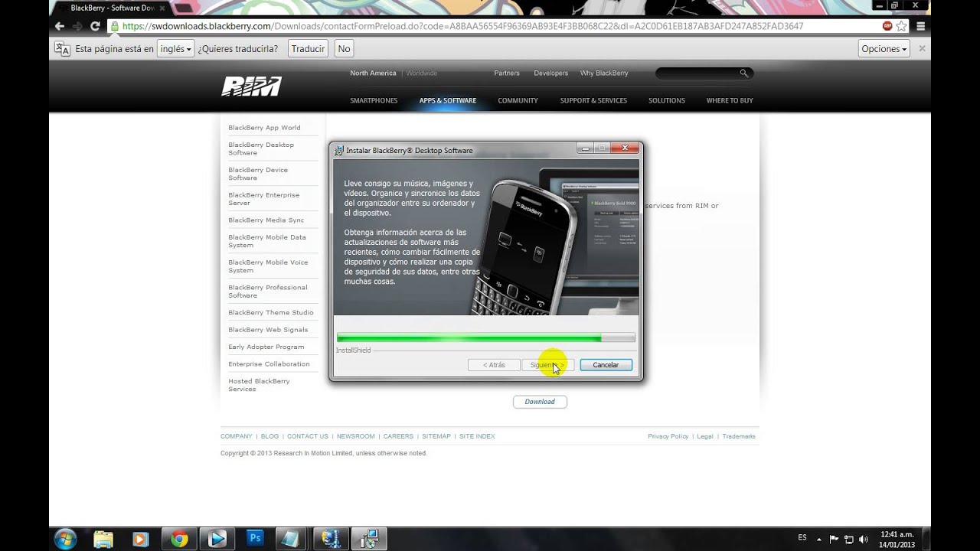This screenshot has height=551, width=980.
Task: Click the network tray icon
Action: pyautogui.click(x=849, y=539)
